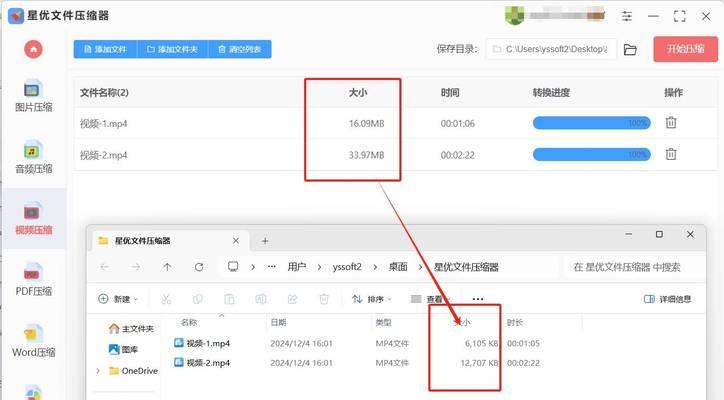Open the 排序 sort dropdown

(x=372, y=299)
